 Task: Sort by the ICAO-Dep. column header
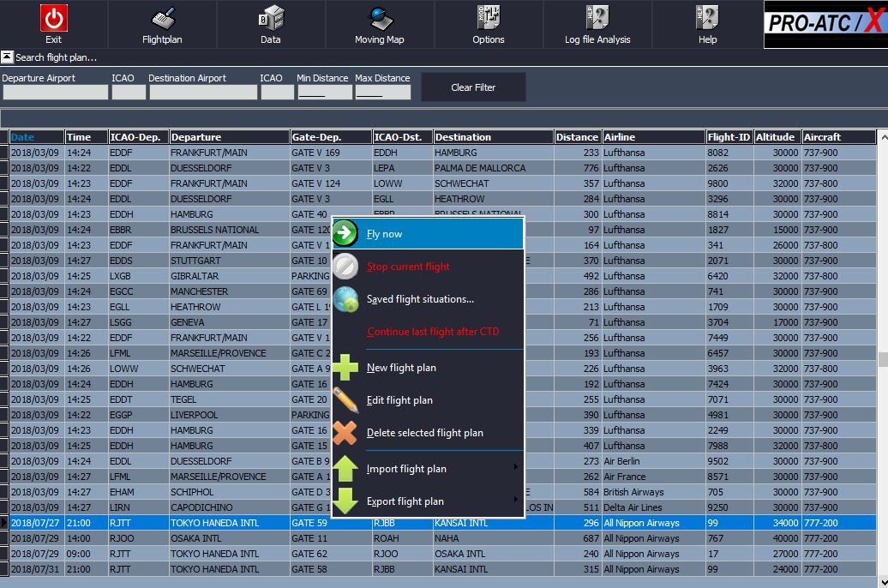point(138,137)
